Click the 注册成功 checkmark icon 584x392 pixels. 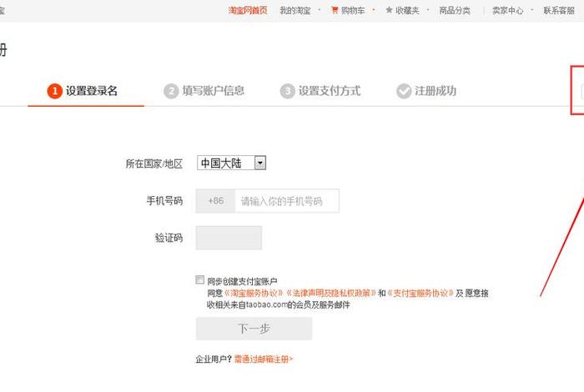(404, 91)
